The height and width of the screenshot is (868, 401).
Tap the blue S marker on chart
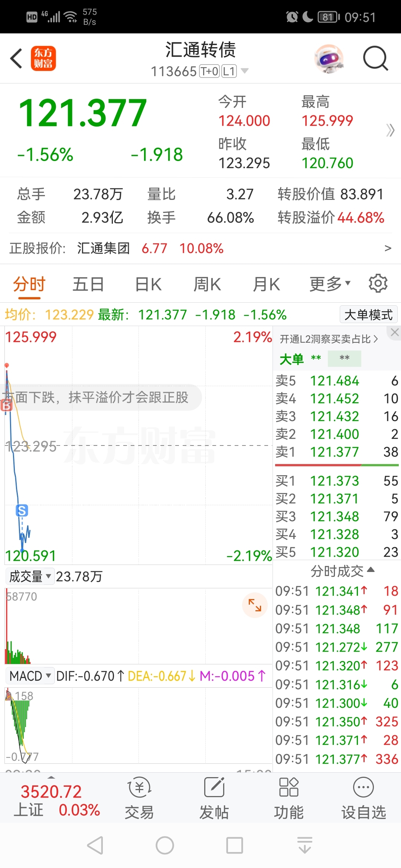pos(22,511)
